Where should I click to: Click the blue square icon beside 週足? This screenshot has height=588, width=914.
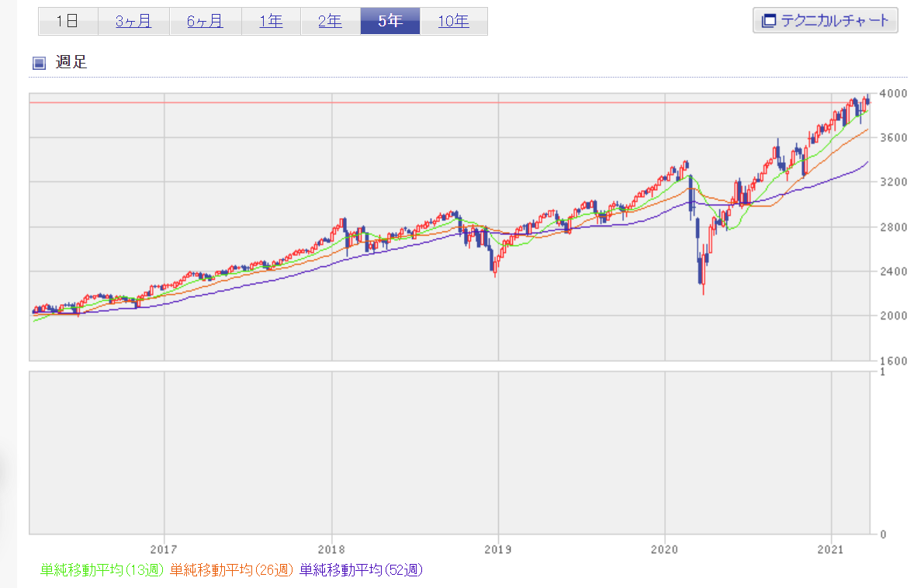pos(39,63)
